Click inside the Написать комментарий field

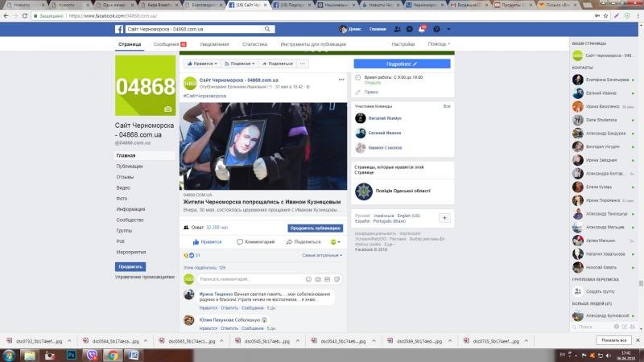(251, 279)
